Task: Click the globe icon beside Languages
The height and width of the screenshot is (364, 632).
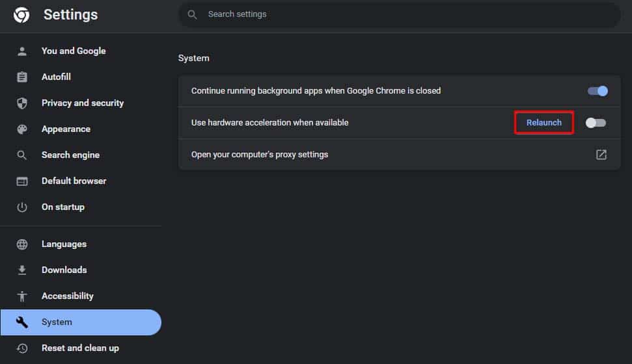Action: (22, 244)
